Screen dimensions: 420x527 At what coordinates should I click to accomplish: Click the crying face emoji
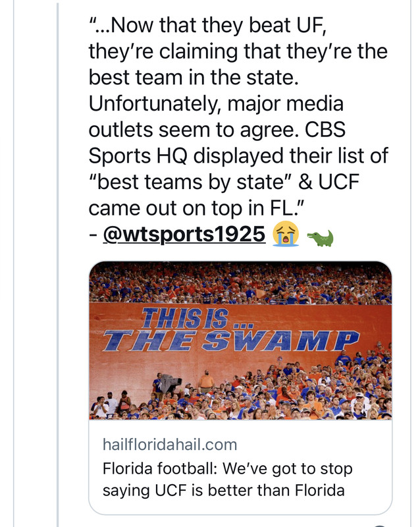point(286,234)
